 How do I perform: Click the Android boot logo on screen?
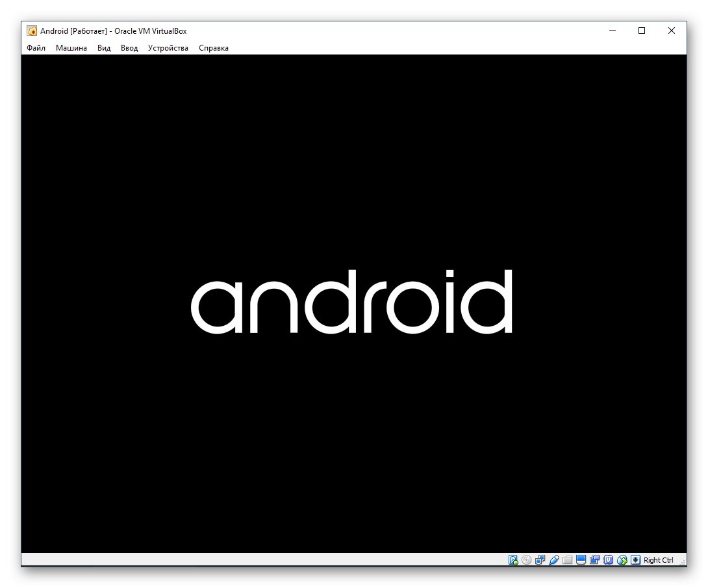click(x=352, y=301)
